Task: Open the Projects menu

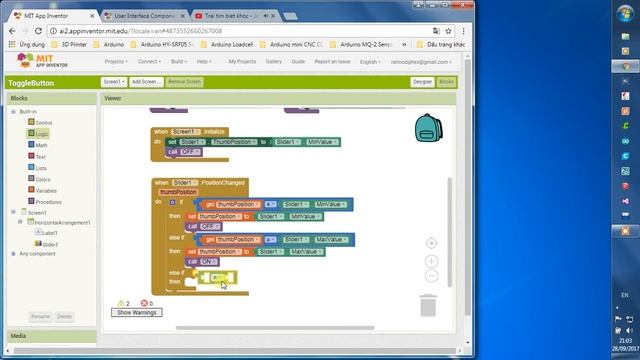Action: [116, 62]
